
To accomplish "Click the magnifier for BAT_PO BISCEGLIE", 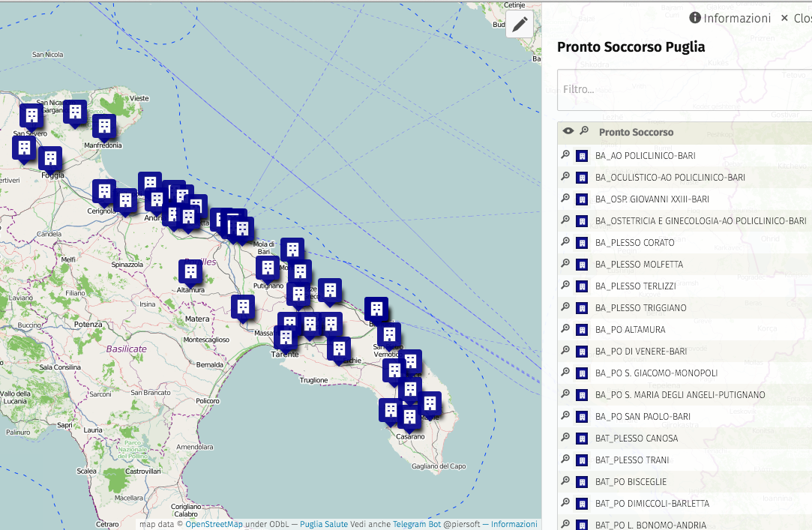I will 565,481.
